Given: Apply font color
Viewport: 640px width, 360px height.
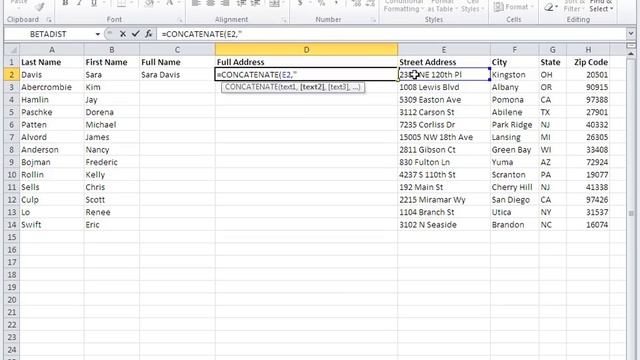Looking at the screenshot, I should click(169, 3).
